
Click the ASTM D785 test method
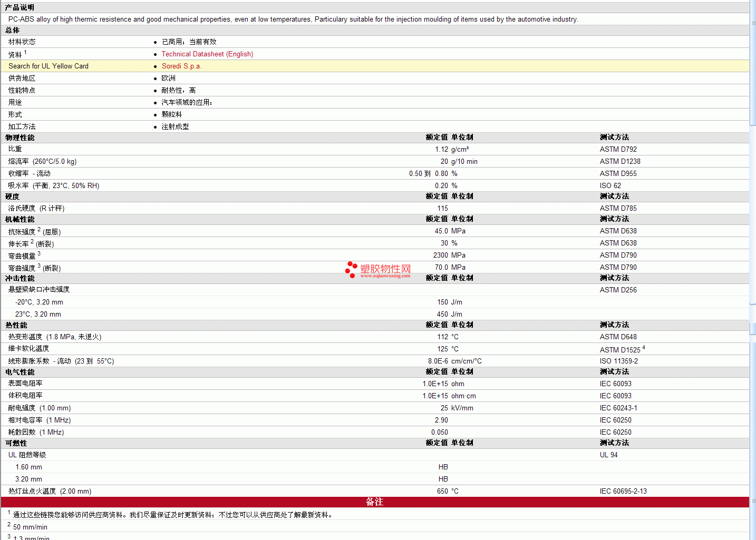(618, 208)
